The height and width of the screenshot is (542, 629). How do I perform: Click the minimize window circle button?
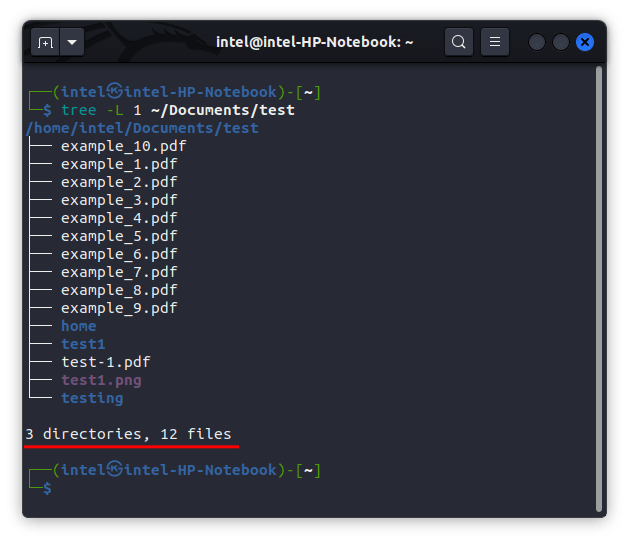(537, 42)
